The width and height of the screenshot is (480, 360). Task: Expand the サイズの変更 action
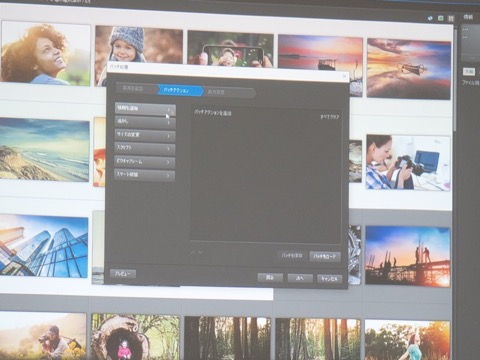(145, 135)
